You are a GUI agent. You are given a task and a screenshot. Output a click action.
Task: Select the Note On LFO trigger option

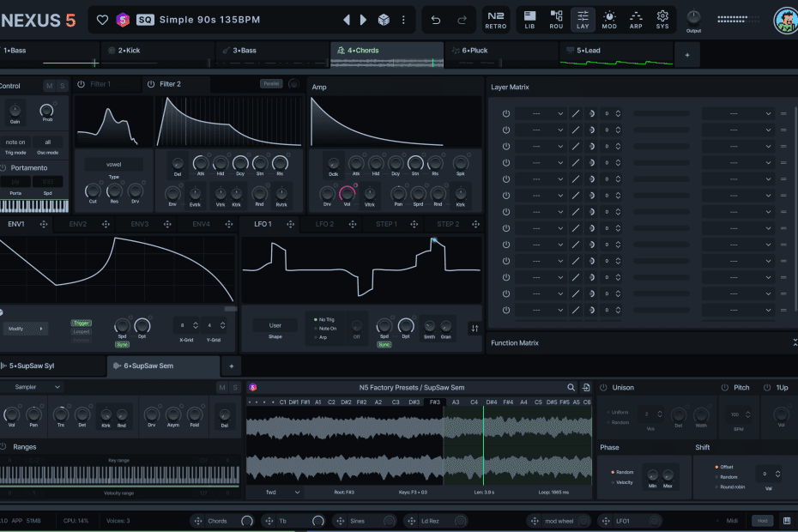(x=326, y=328)
